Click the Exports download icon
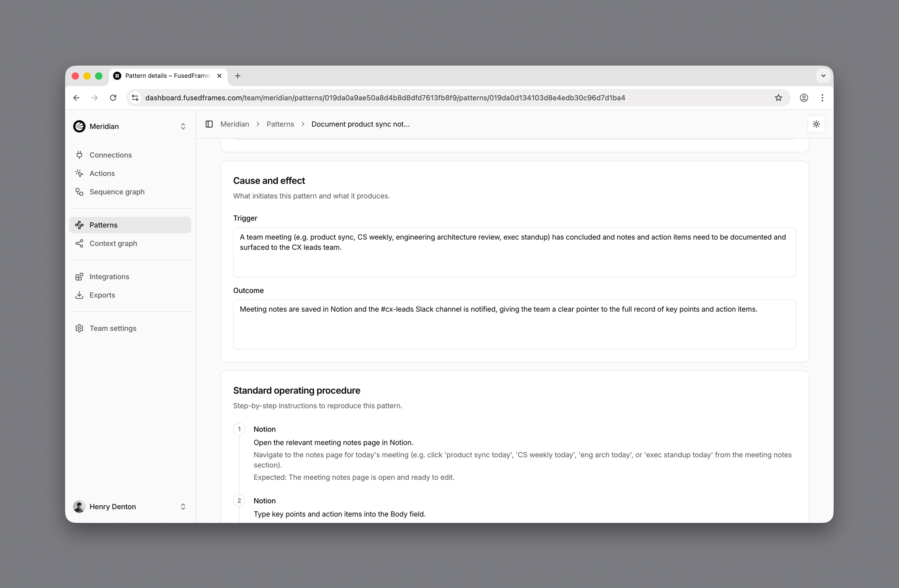899x588 pixels. point(80,295)
